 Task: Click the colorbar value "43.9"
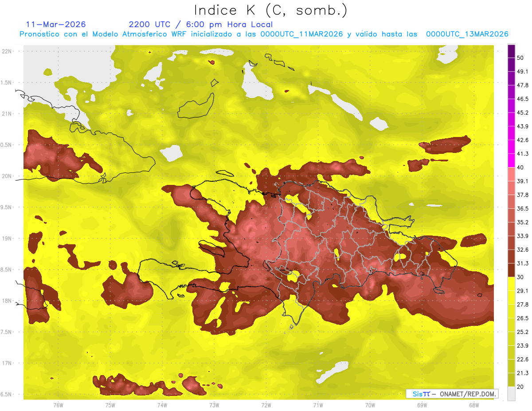[x=522, y=126]
